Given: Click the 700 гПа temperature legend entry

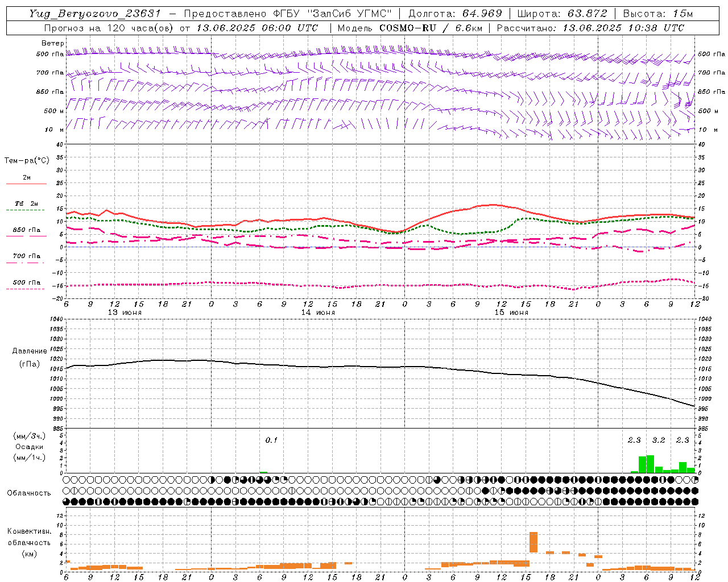Looking at the screenshot, I should [26, 256].
